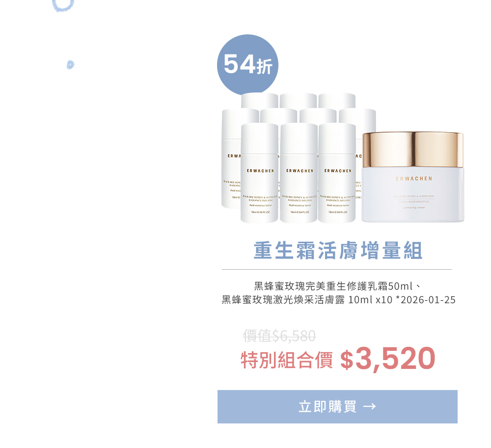The height and width of the screenshot is (448, 491).
Task: Click the 立即購買 buy now button
Action: tap(337, 407)
